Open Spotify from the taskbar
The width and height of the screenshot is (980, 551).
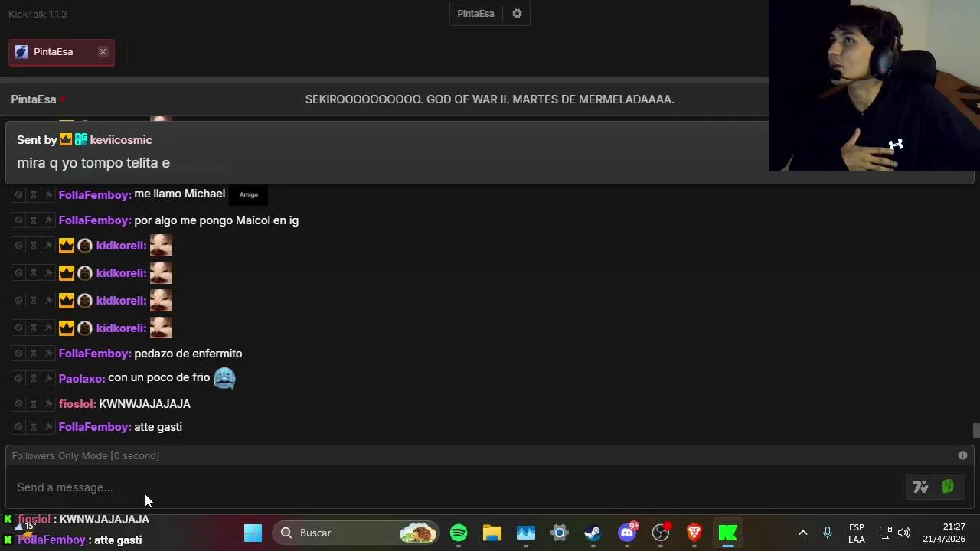coord(459,533)
